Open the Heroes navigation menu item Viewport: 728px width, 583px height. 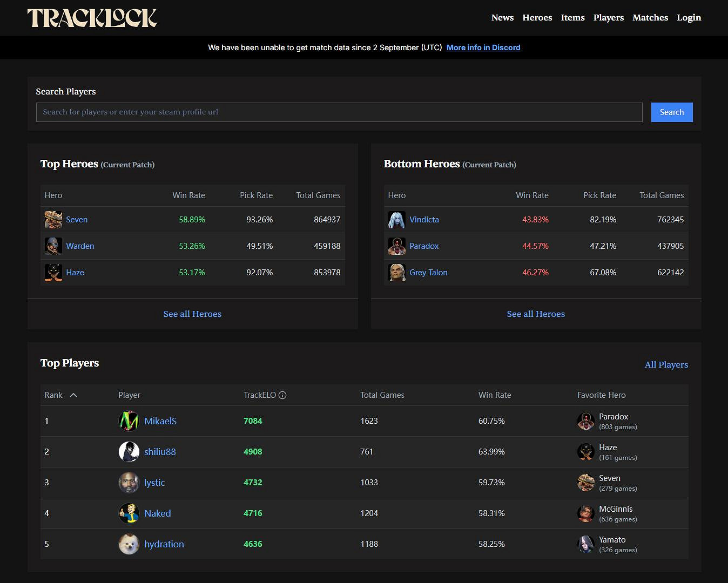pyautogui.click(x=537, y=18)
